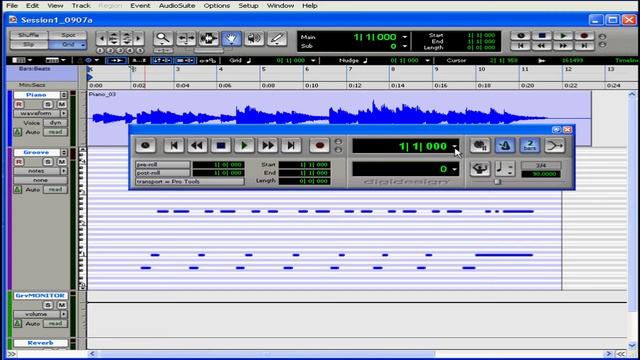Mute the GrvMONITOR track
This screenshot has height=360, width=640.
pos(62,305)
